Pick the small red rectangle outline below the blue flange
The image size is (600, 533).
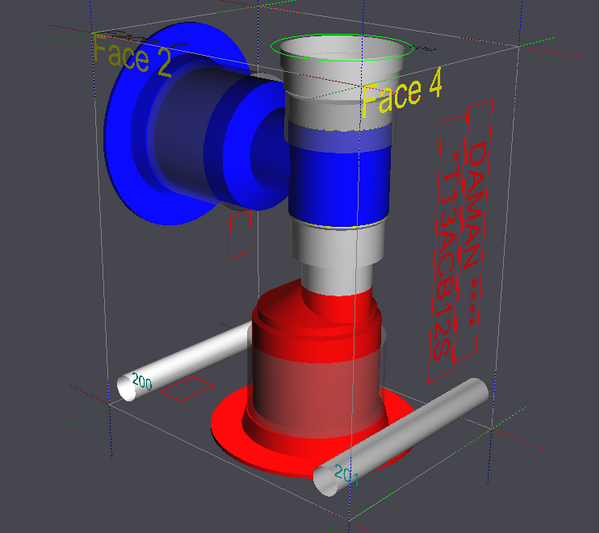tap(241, 234)
